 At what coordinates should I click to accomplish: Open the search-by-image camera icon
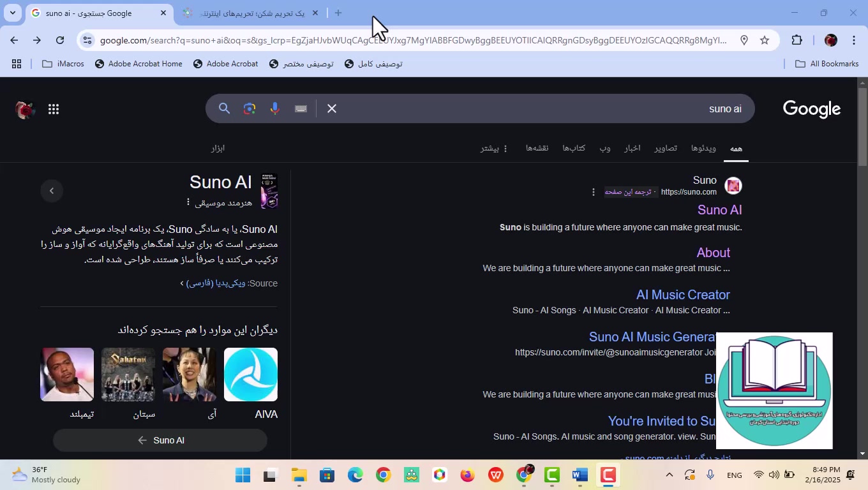point(250,109)
